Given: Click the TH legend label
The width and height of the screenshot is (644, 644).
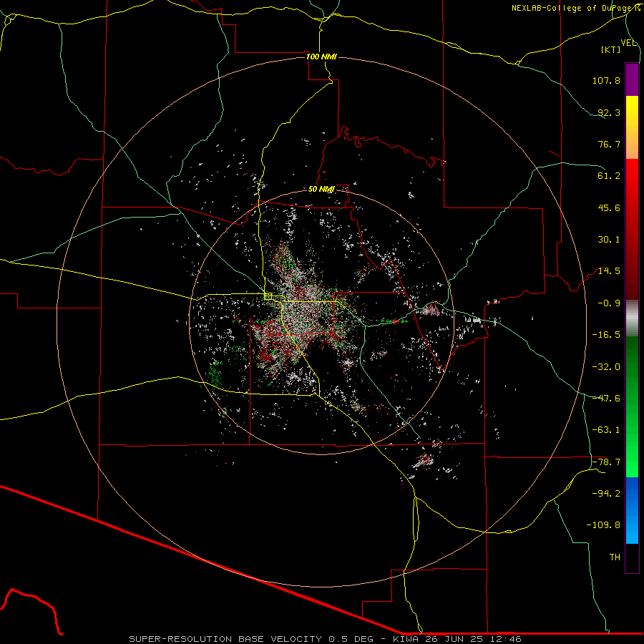Looking at the screenshot, I should coord(615,557).
